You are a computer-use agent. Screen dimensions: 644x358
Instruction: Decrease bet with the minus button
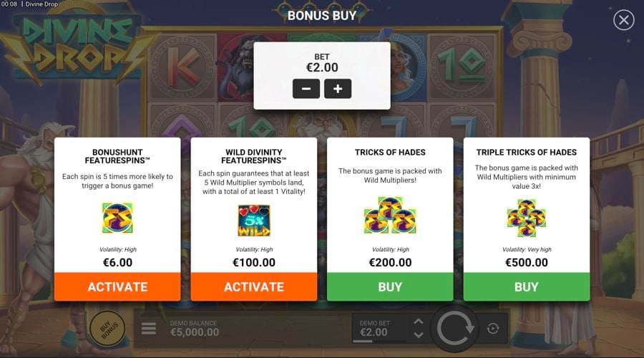(x=306, y=89)
